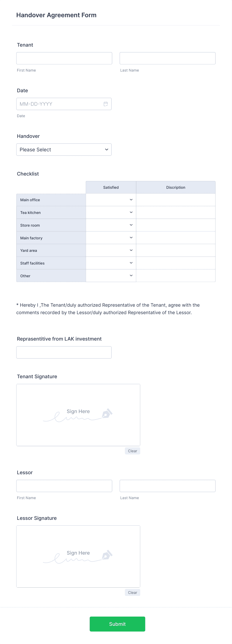This screenshot has height=644, width=232.
Task: Expand the Staff facilities Satisfied dropdown
Action: [x=111, y=263]
